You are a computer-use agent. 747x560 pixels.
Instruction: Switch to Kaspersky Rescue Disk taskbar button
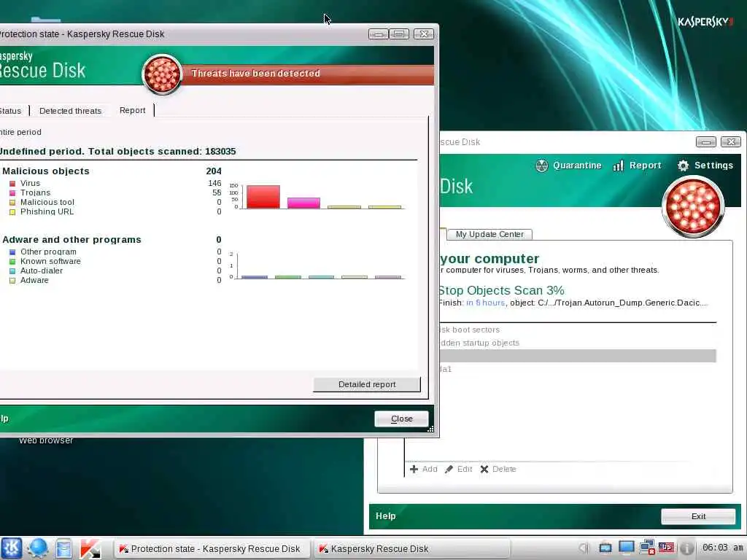point(411,548)
